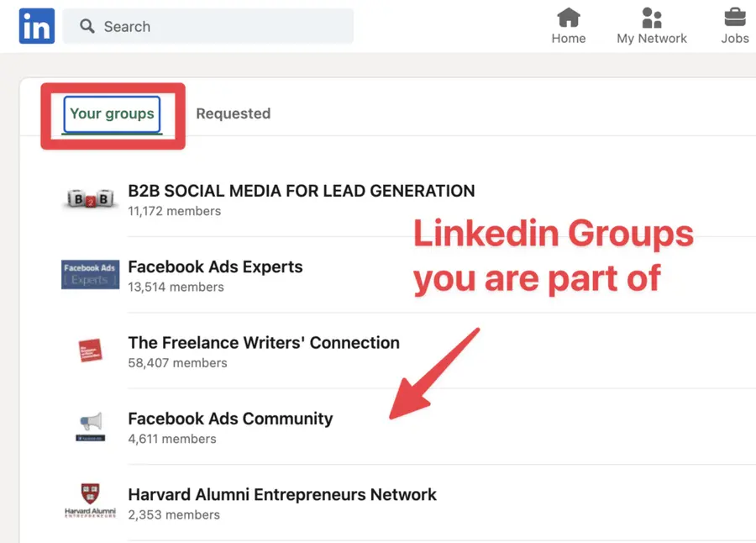Select the Your groups tab
Image resolution: width=756 pixels, height=543 pixels.
(112, 113)
